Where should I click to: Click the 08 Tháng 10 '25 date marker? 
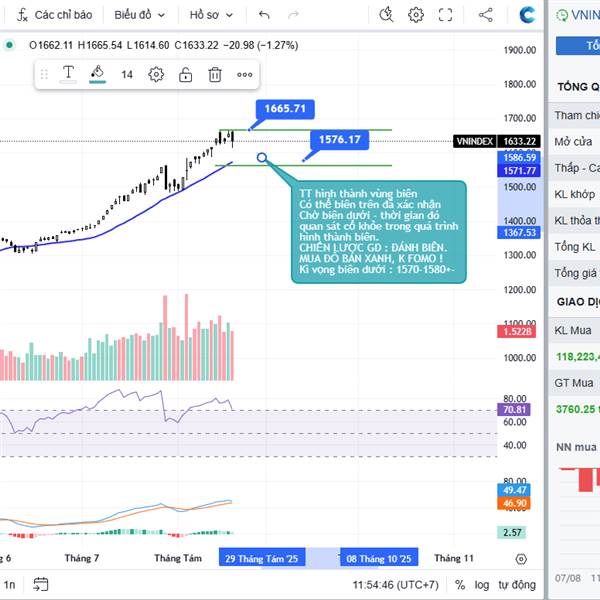[379, 557]
